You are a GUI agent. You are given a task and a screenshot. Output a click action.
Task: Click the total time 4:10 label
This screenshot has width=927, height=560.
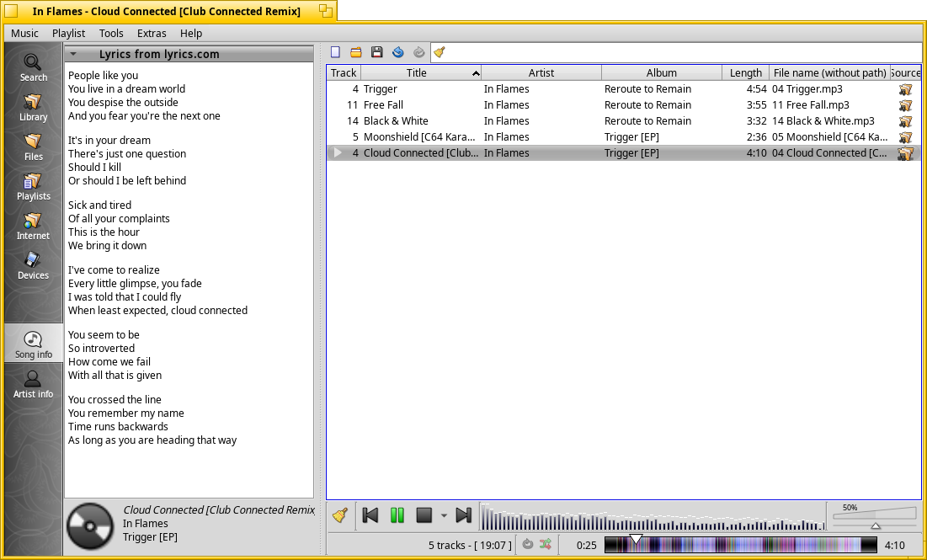[x=894, y=545]
